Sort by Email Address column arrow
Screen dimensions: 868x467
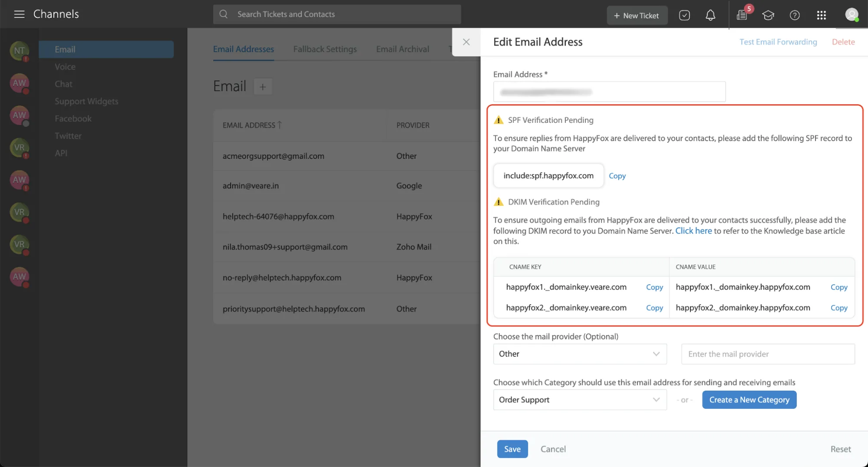[x=280, y=125]
